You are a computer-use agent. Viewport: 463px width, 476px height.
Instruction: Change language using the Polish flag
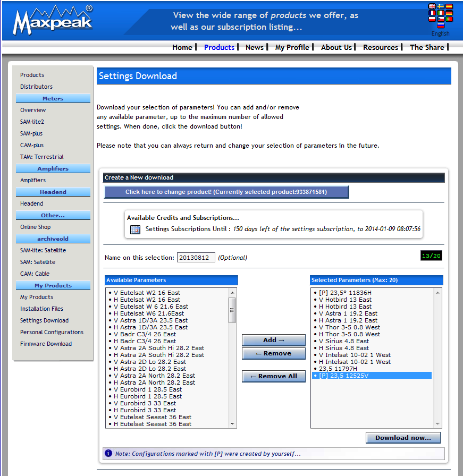pyautogui.click(x=432, y=19)
